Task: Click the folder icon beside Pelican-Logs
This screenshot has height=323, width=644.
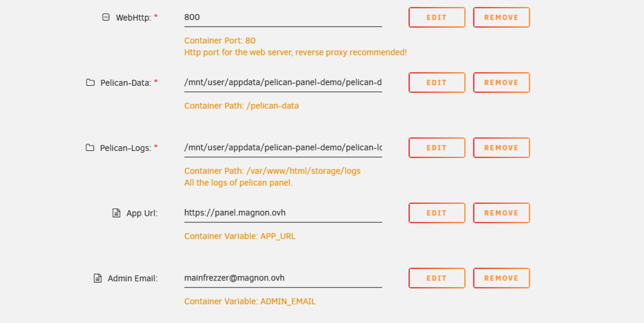Action: pyautogui.click(x=90, y=148)
